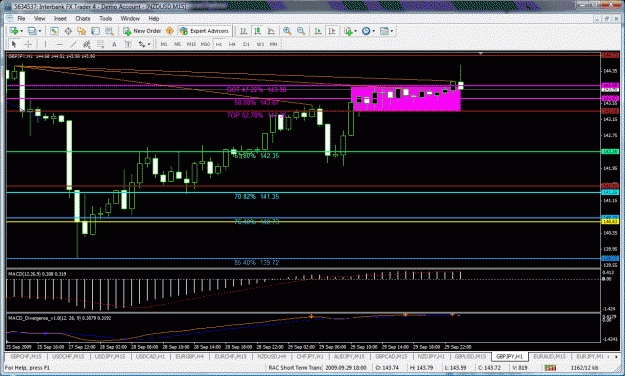Show the Data Window icon

point(68,31)
